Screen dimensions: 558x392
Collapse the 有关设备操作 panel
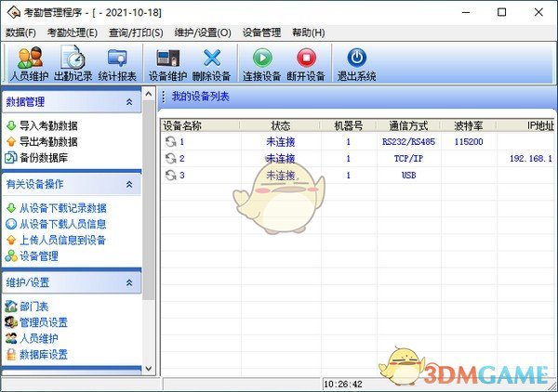tap(129, 184)
